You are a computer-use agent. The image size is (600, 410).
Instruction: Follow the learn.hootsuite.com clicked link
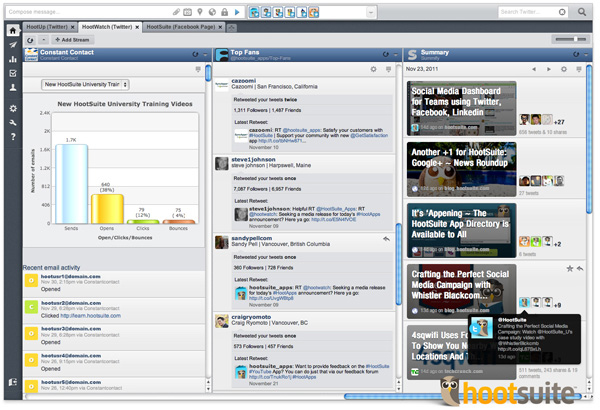point(91,316)
